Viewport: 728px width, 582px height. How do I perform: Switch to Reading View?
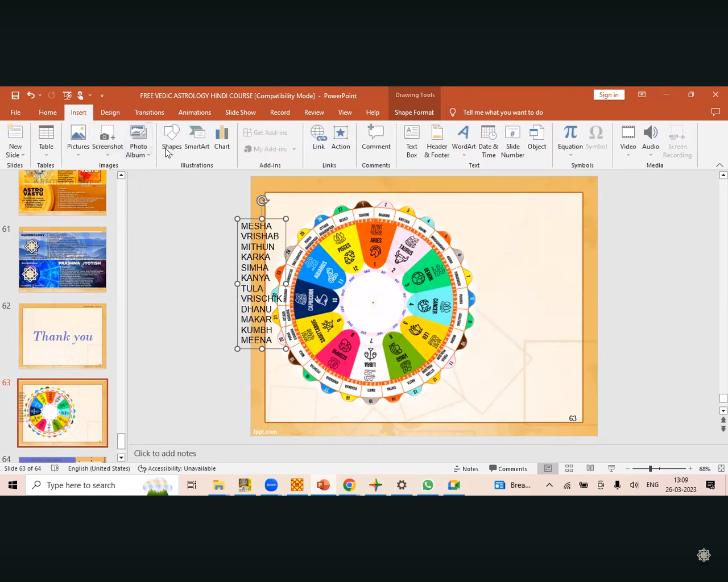(590, 468)
